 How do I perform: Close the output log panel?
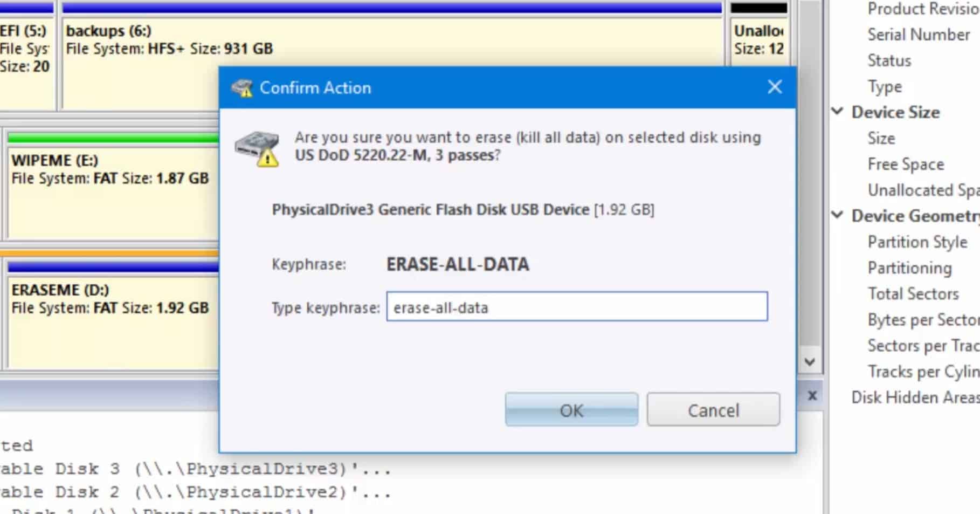[x=812, y=396]
